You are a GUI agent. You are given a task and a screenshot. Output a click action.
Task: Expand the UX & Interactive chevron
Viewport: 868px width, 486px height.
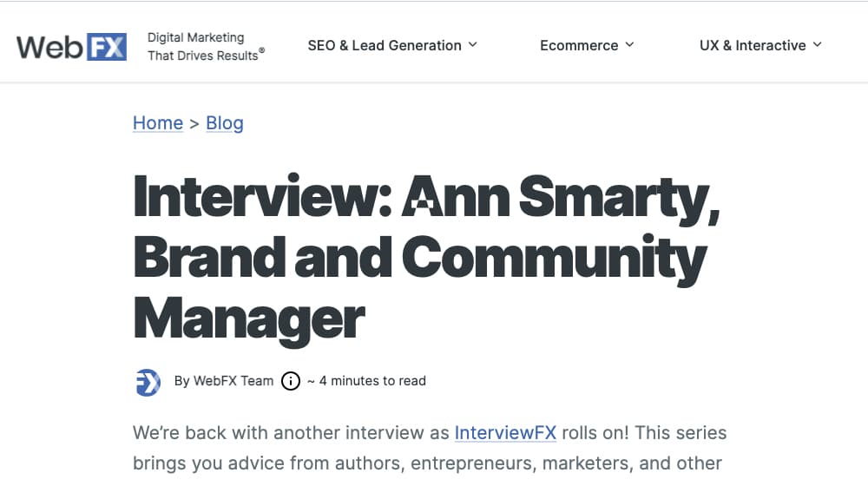[818, 44]
